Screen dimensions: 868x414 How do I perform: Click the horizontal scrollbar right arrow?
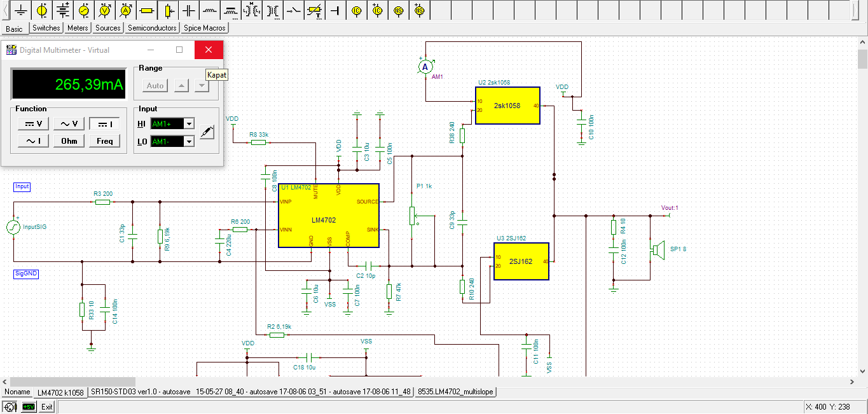click(x=852, y=381)
